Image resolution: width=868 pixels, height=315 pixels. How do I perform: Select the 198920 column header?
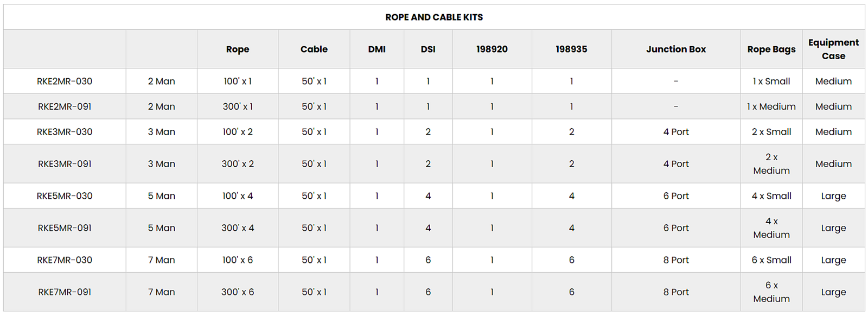492,49
